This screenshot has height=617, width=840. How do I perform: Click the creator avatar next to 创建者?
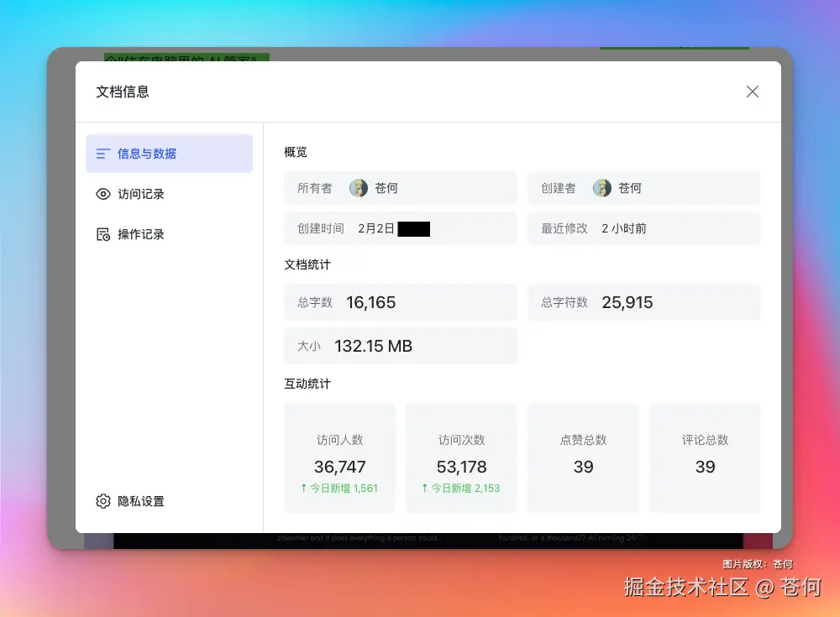point(602,188)
